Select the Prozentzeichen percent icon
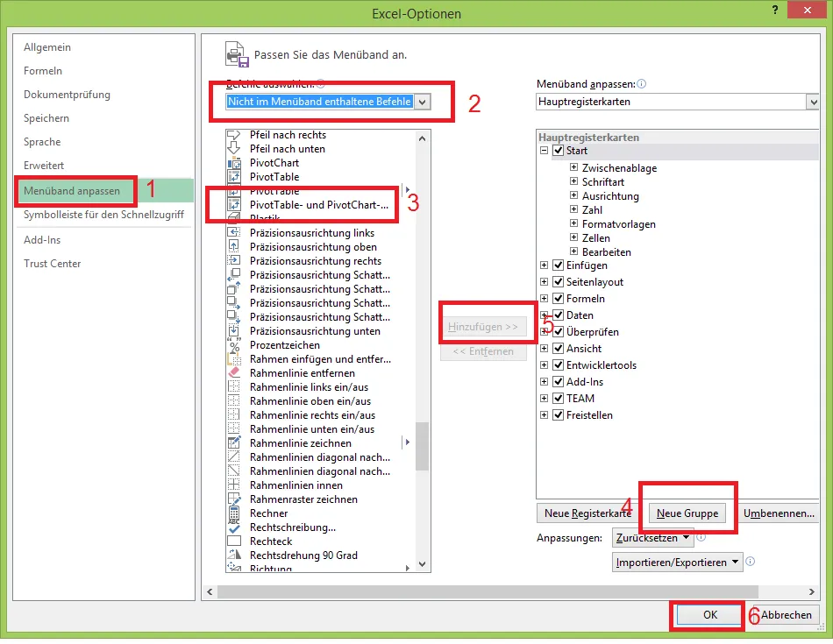Viewport: 833px width, 644px height. pyautogui.click(x=234, y=345)
